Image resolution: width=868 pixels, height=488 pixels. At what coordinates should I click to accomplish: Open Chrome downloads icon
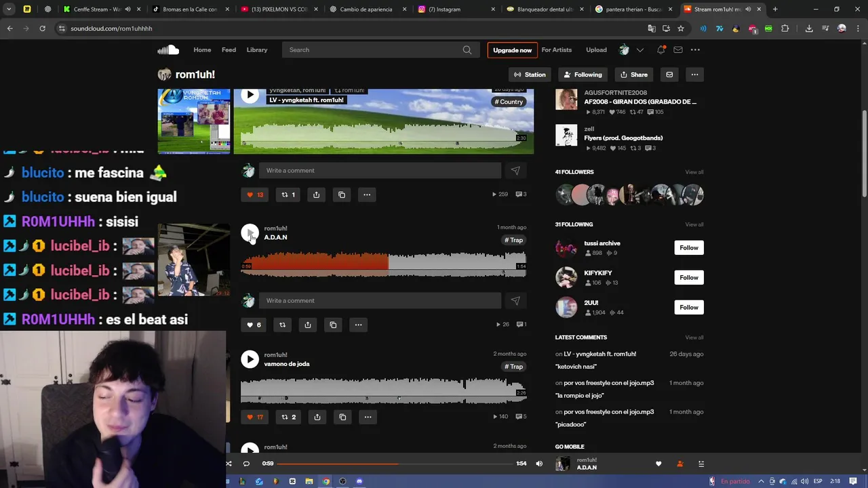coord(809,28)
